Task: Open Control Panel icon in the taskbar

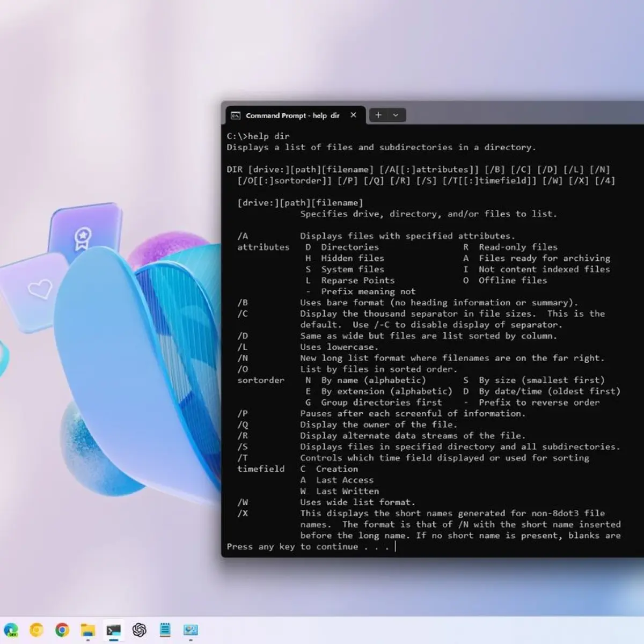Action: tap(191, 630)
